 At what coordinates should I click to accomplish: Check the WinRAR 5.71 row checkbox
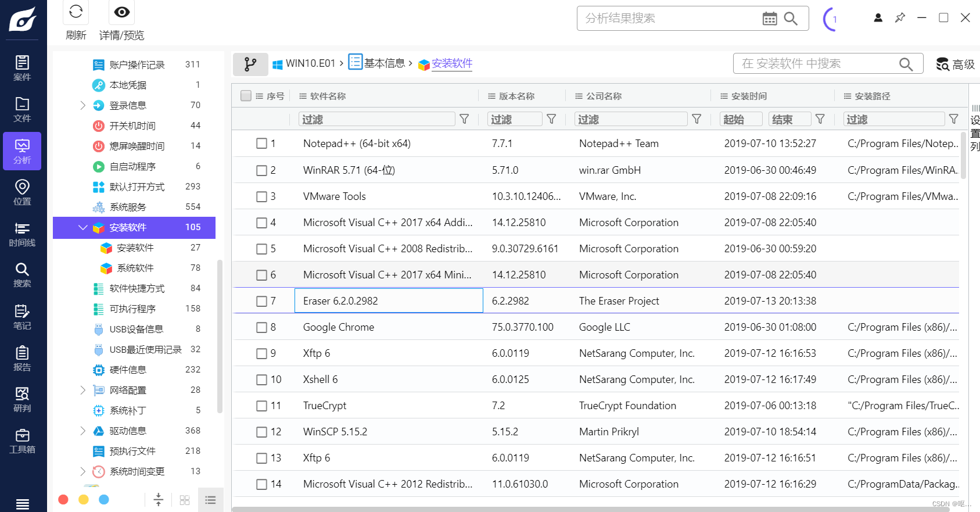(x=262, y=171)
